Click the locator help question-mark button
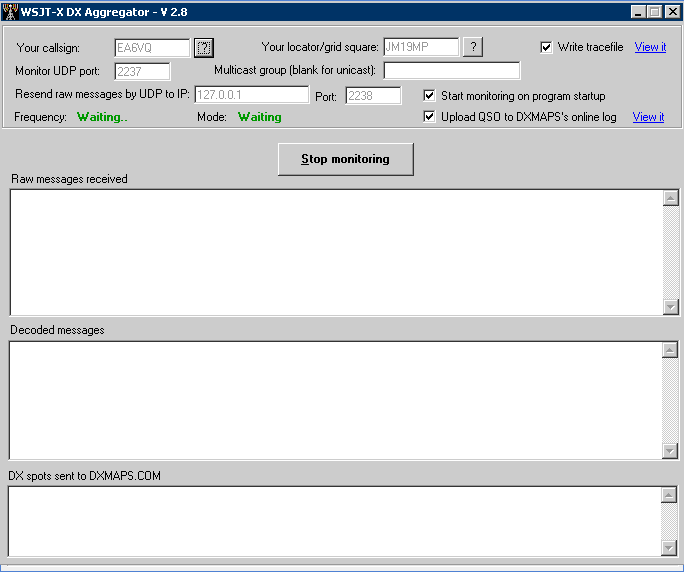Screen dimensions: 684x572 pyautogui.click(x=473, y=47)
